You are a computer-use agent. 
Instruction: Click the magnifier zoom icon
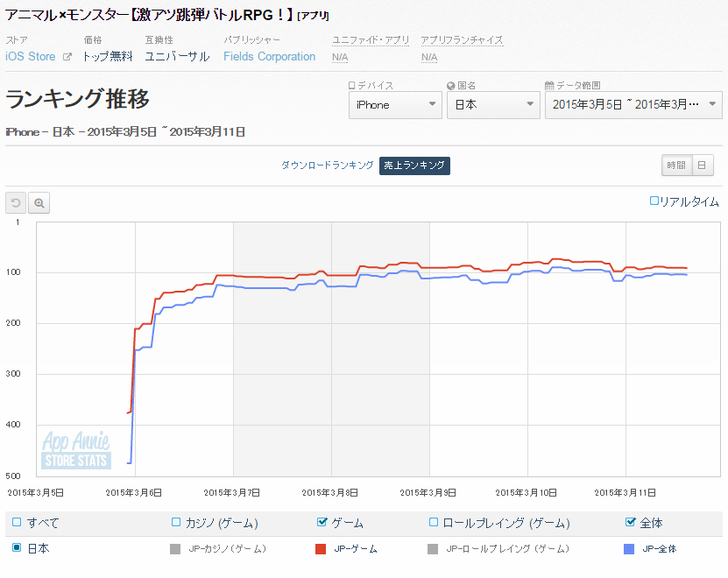pos(39,203)
